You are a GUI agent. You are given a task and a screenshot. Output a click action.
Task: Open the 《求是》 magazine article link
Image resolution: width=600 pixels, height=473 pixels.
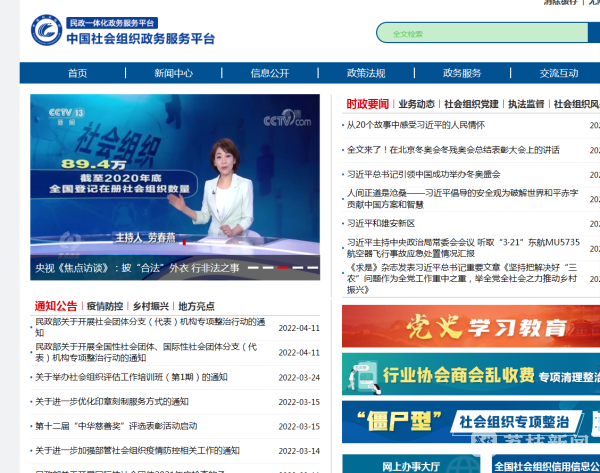pos(462,278)
